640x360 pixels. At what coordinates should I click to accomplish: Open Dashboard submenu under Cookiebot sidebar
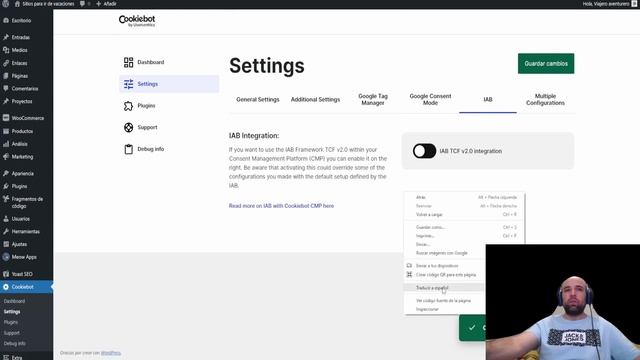coord(14,301)
